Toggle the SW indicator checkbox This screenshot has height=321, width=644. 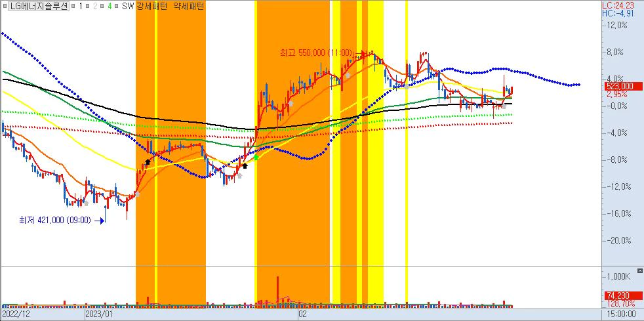click(116, 6)
